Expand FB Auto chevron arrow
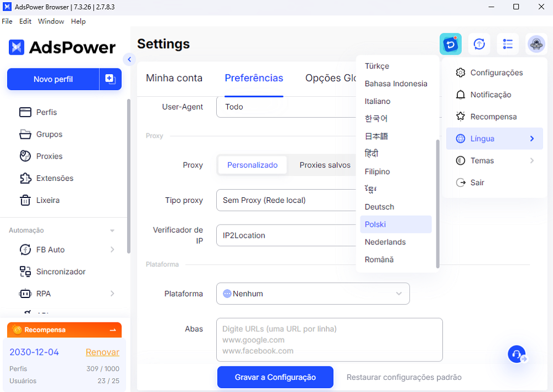This screenshot has width=553, height=392. click(112, 249)
